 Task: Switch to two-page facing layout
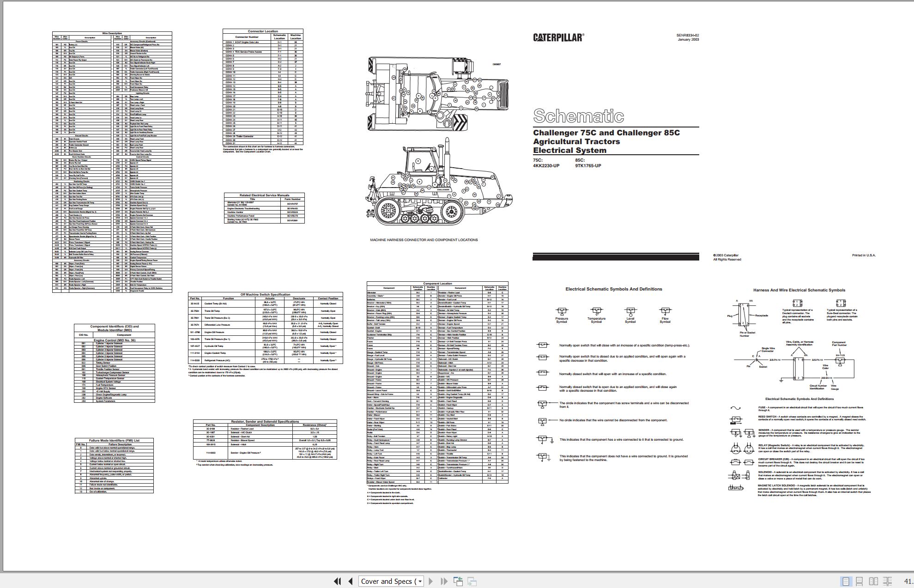[873, 581]
